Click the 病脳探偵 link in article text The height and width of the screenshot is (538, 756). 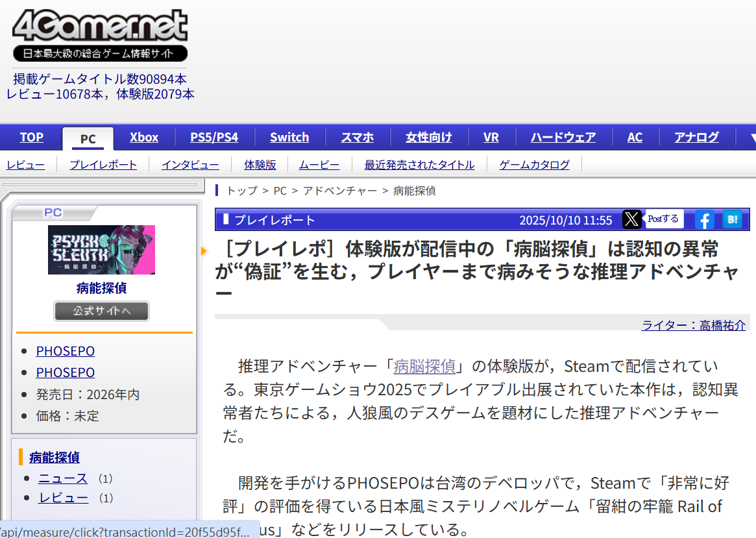(424, 367)
